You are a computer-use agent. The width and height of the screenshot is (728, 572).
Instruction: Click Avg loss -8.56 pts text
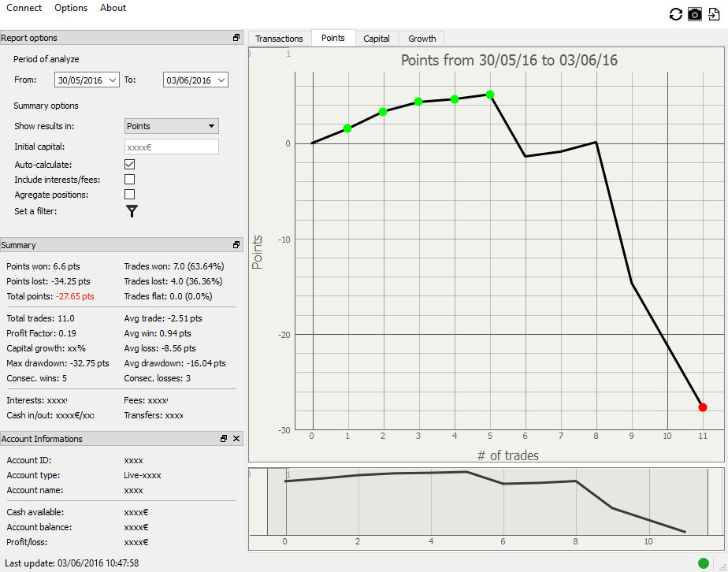(160, 348)
